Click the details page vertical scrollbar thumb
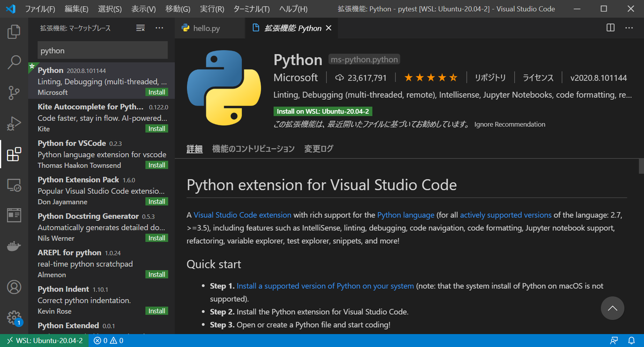Image resolution: width=644 pixels, height=347 pixels. click(x=641, y=166)
